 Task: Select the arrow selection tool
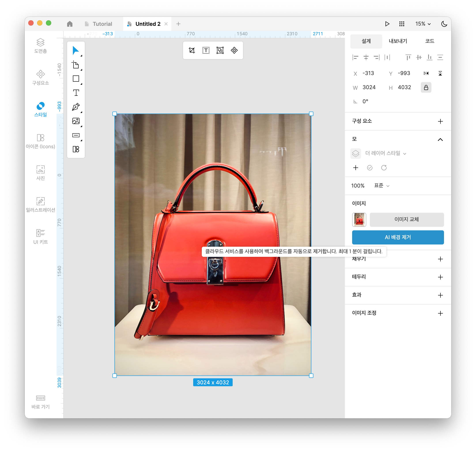(x=76, y=51)
